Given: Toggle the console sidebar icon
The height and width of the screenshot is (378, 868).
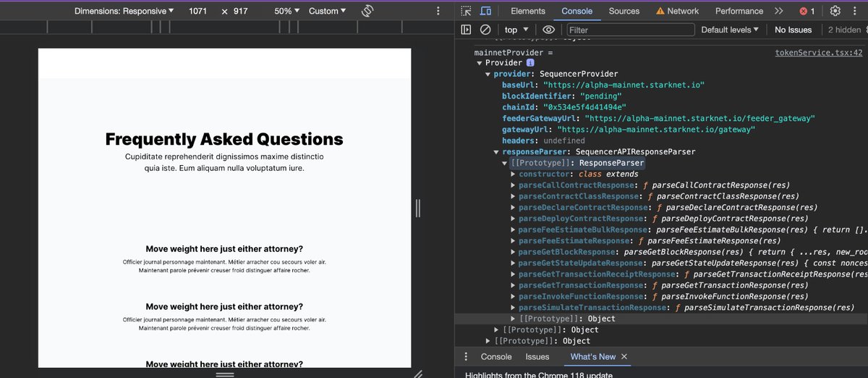Looking at the screenshot, I should pos(466,30).
